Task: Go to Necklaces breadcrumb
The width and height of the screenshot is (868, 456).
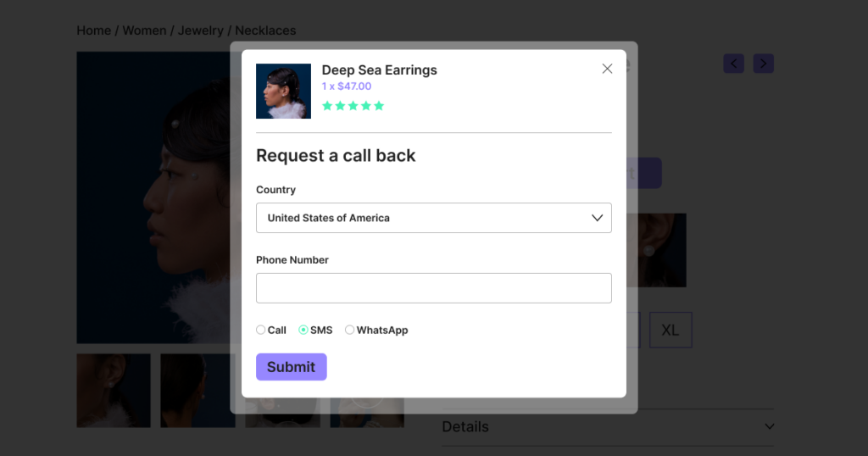Action: pyautogui.click(x=265, y=31)
